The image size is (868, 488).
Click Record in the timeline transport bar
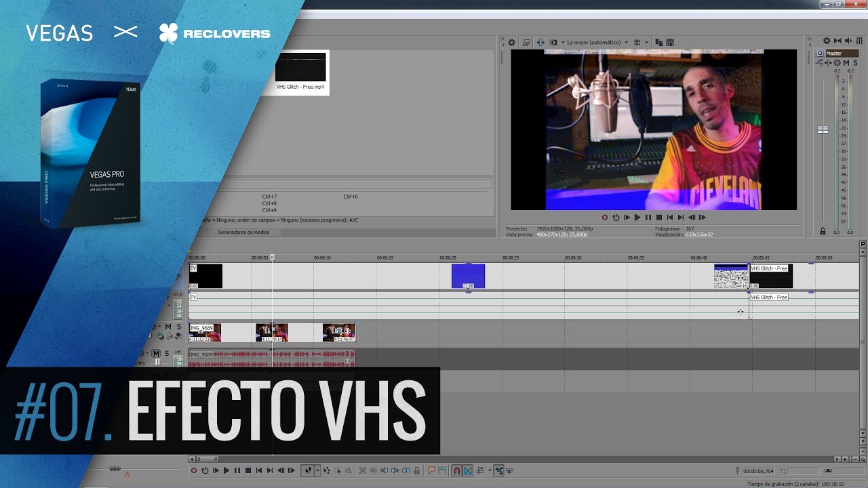pos(194,470)
